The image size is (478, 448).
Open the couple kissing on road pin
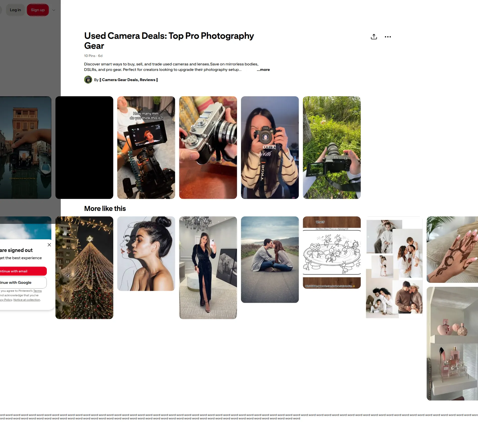click(270, 259)
